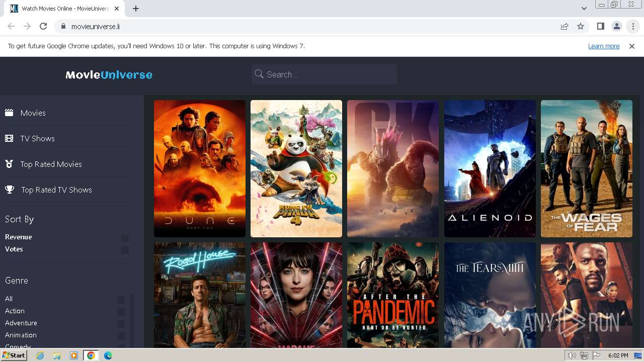Image resolution: width=644 pixels, height=362 pixels.
Task: Open the After the Pandemic poster
Action: pos(393,295)
